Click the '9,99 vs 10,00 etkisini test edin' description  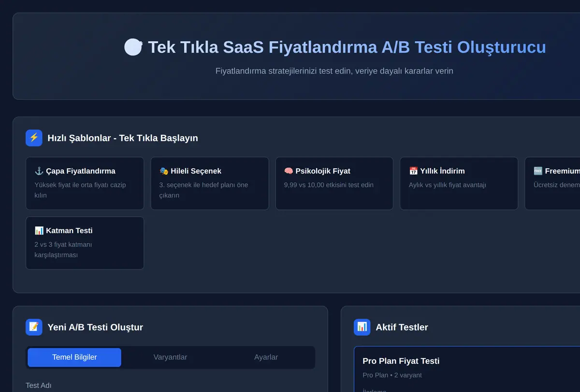[329, 185]
